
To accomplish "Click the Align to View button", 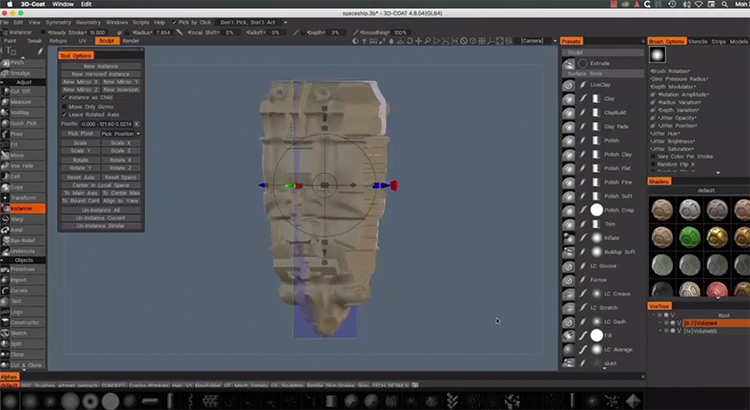I will [x=121, y=201].
